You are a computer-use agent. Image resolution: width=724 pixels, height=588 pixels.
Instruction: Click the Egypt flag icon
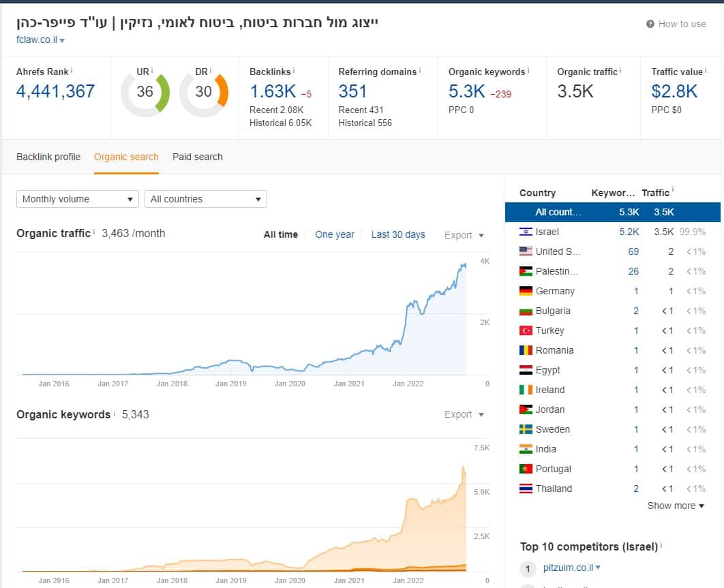(x=526, y=370)
